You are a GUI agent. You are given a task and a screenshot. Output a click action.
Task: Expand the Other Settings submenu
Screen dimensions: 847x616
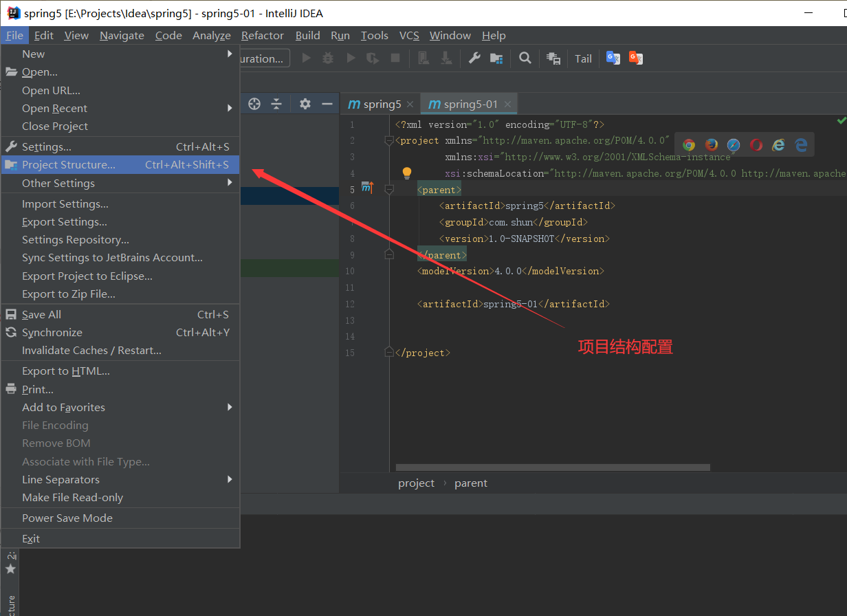coord(230,183)
